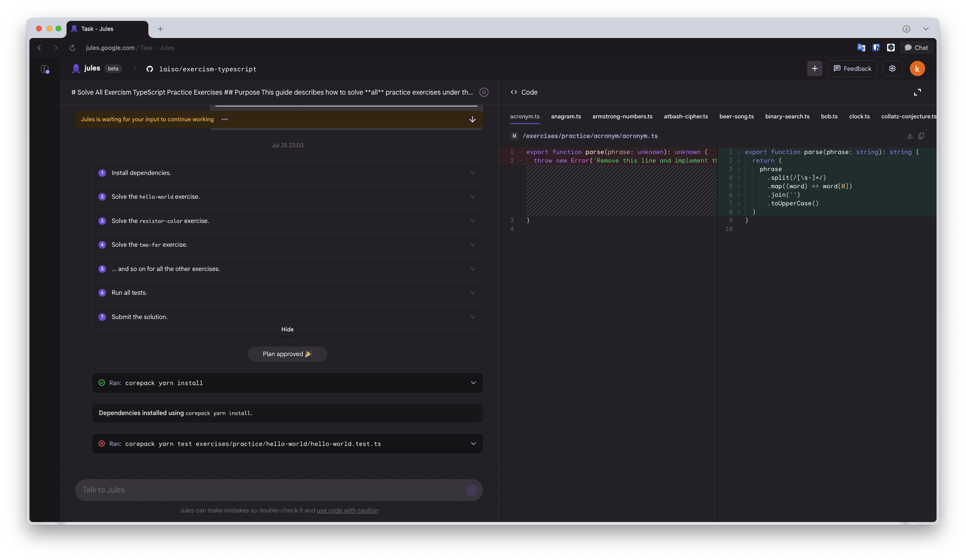Click the typing dots indicator in banner

(225, 119)
